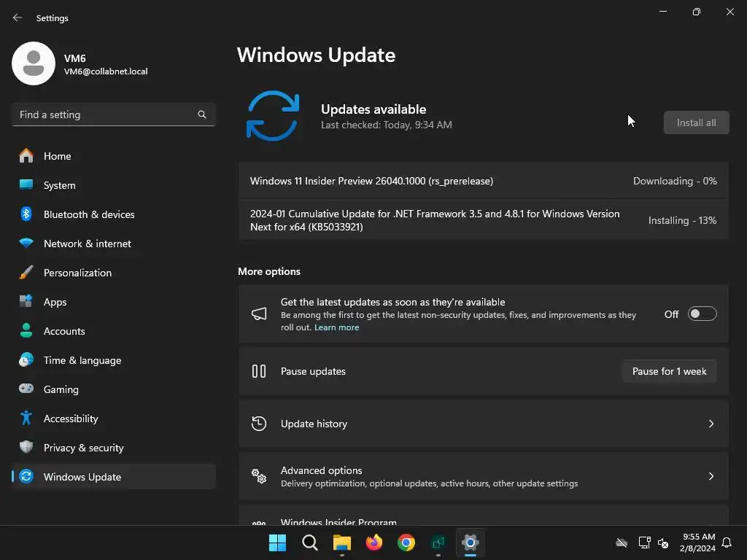The width and height of the screenshot is (747, 560).
Task: Click the network display icon in system tray
Action: tap(644, 542)
